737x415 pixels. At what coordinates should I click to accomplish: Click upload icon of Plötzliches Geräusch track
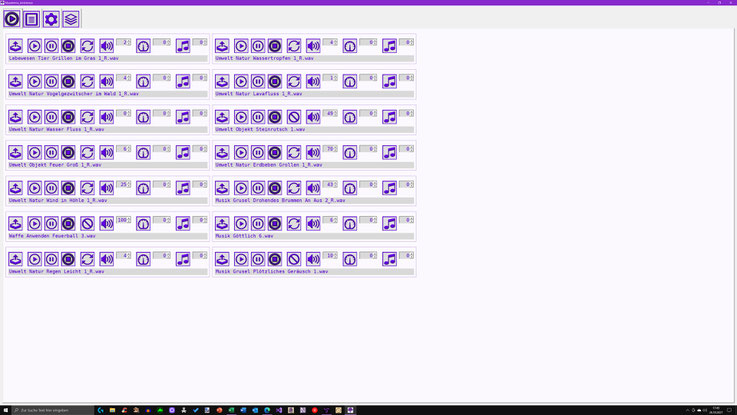[x=222, y=259]
